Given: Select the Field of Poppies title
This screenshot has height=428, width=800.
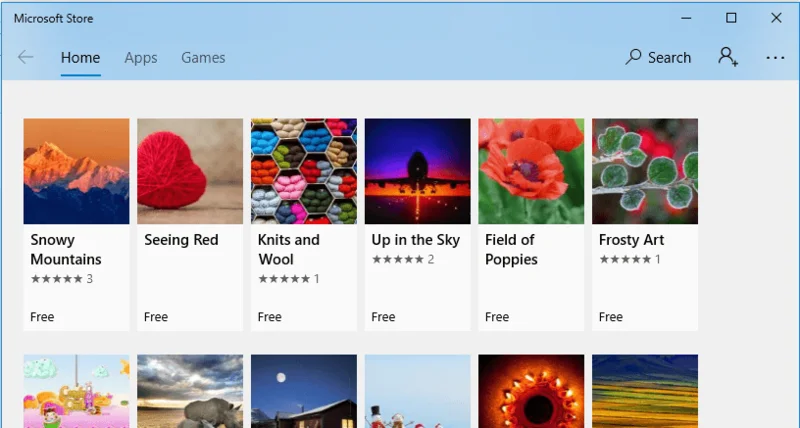Looking at the screenshot, I should tap(511, 249).
